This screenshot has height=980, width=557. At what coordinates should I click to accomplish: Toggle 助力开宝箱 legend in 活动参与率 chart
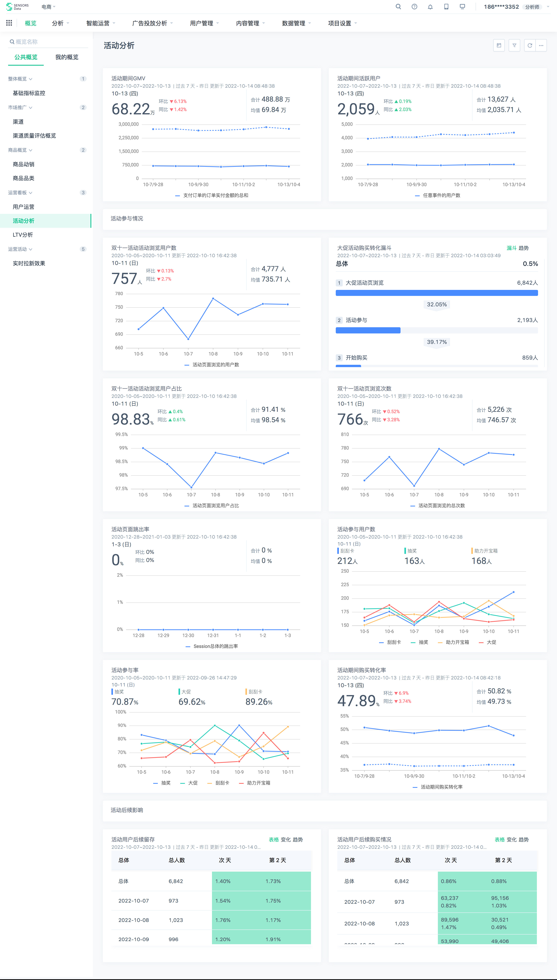254,783
